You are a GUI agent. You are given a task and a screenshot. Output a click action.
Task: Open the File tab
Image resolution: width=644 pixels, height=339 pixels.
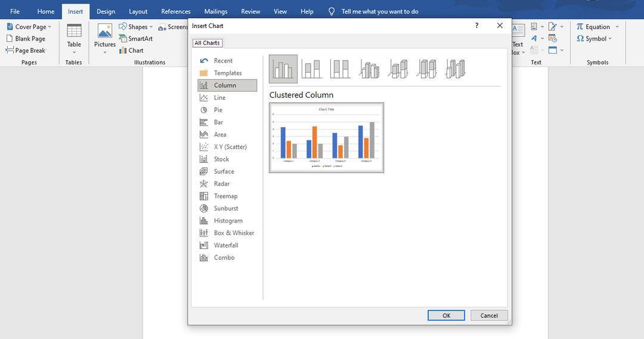[15, 11]
